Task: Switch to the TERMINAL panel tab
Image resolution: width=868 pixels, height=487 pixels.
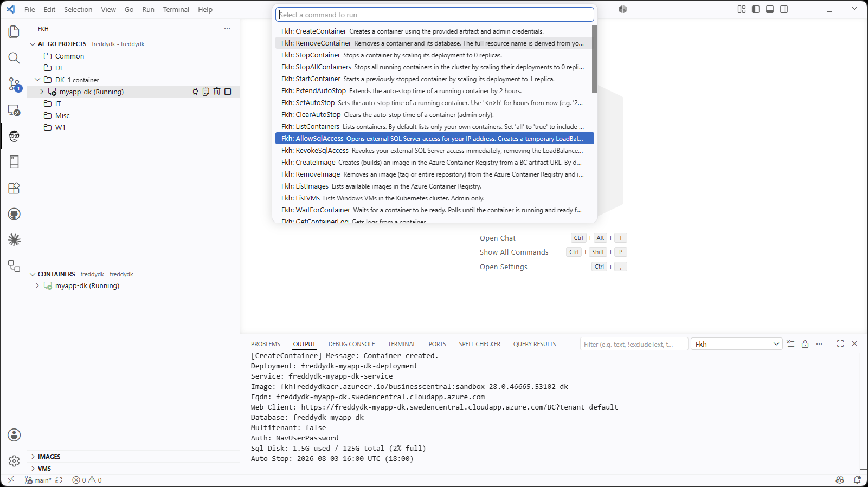Action: 402,344
